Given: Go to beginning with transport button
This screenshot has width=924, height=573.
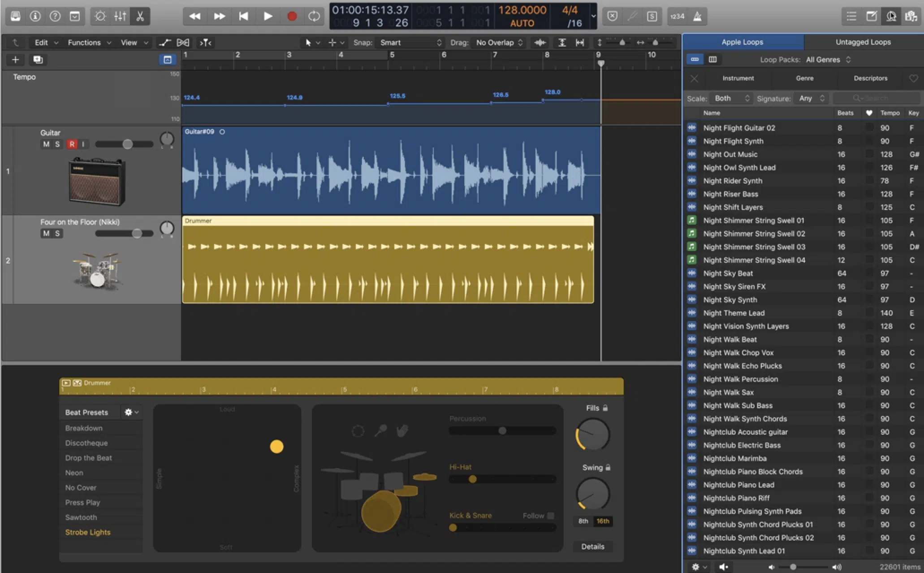Looking at the screenshot, I should tap(243, 17).
